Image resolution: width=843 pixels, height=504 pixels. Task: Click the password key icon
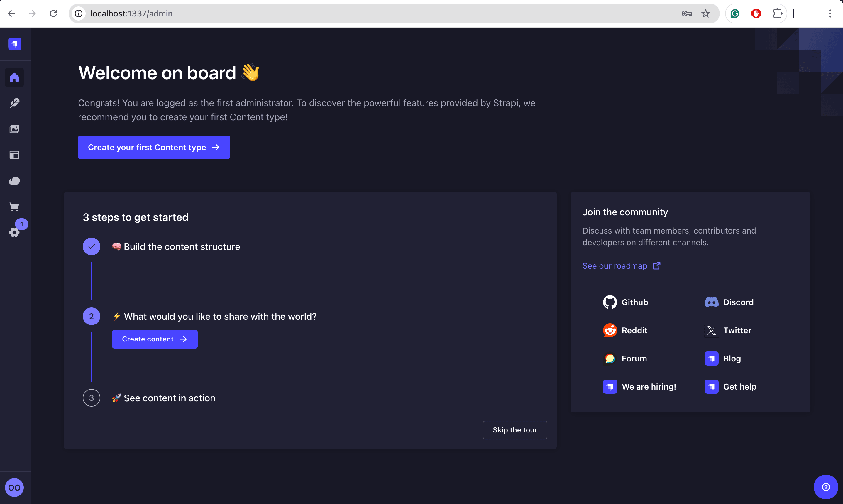[686, 13]
